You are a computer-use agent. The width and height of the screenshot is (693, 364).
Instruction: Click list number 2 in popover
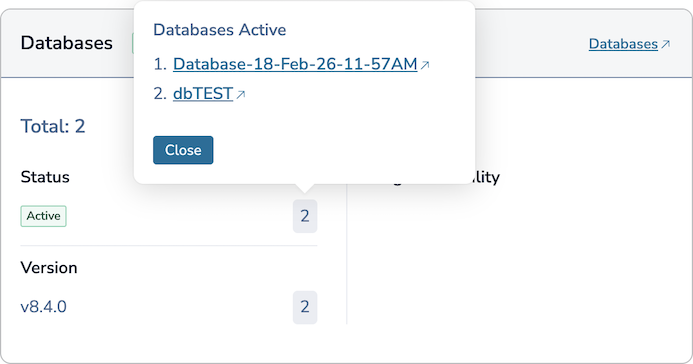click(x=160, y=94)
